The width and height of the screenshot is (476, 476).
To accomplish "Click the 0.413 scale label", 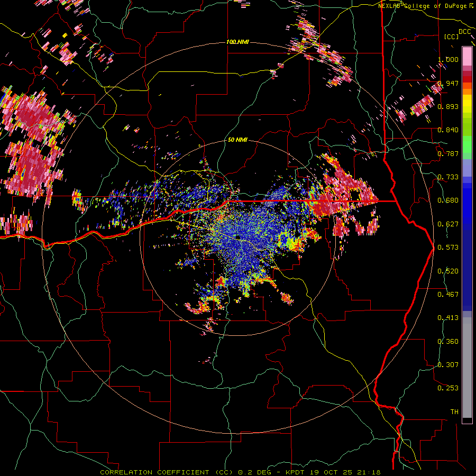I will (448, 317).
